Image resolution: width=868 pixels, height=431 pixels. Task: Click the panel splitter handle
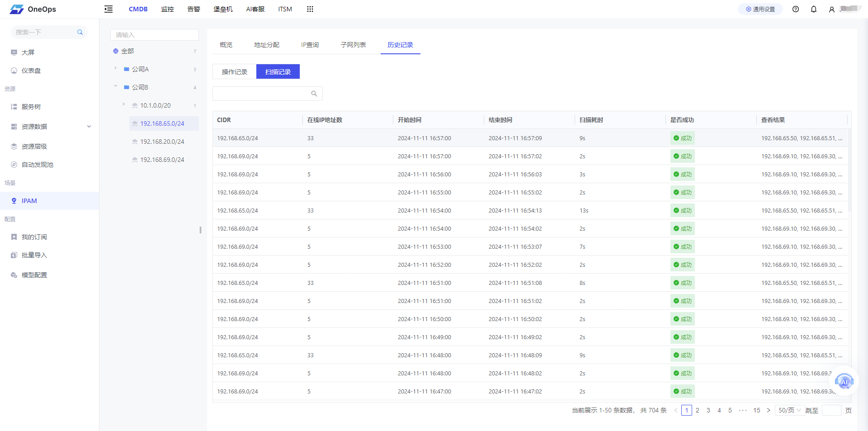coord(200,230)
